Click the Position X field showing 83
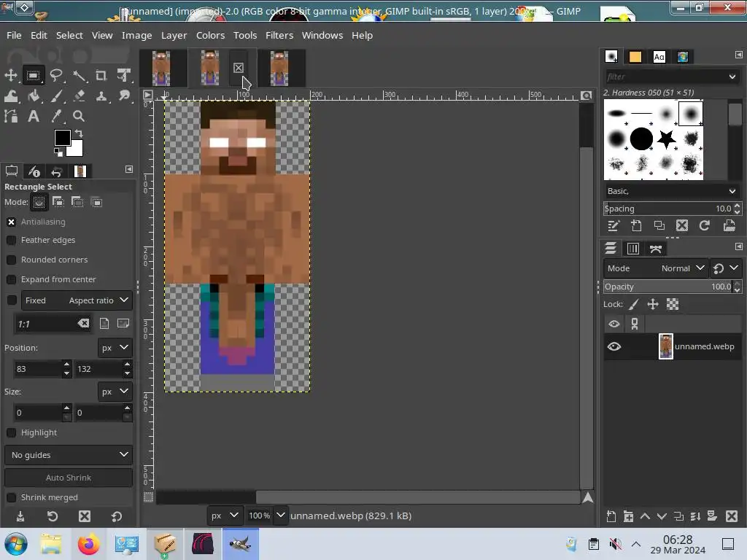The image size is (747, 560). pos(38,369)
